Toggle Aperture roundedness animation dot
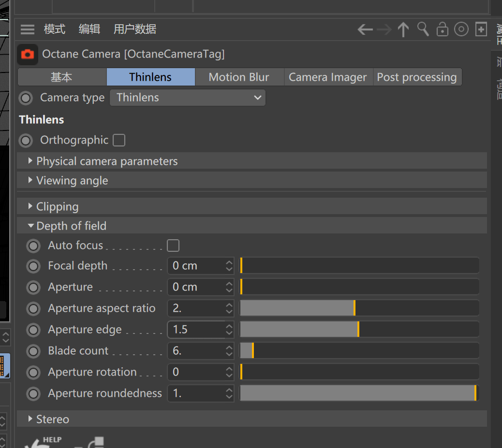502x448 pixels. click(x=33, y=394)
